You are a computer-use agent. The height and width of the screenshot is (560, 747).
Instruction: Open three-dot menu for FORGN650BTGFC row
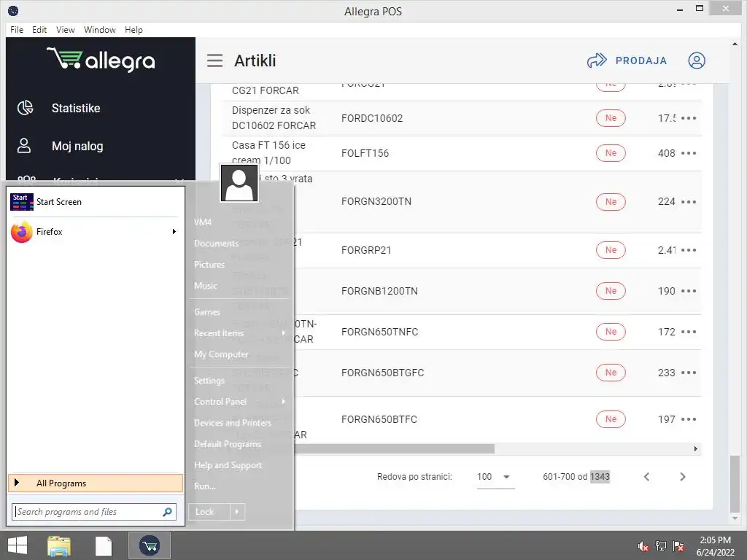pyautogui.click(x=689, y=373)
